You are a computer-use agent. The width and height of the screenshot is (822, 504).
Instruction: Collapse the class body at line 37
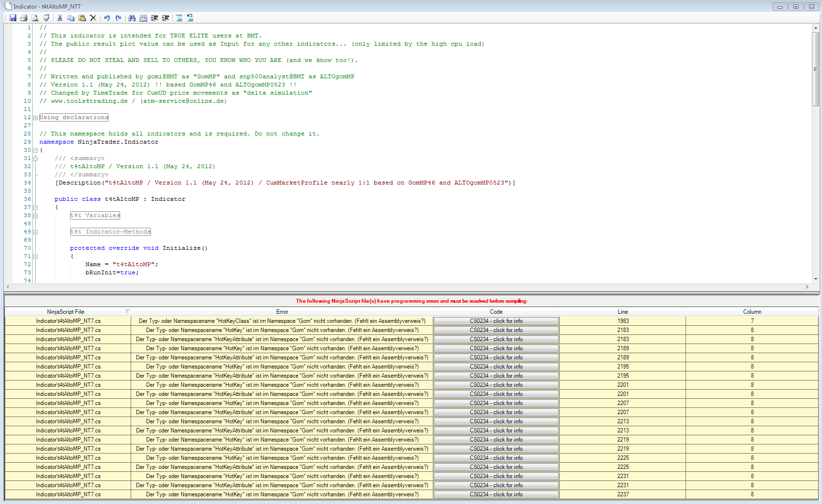coord(35,208)
